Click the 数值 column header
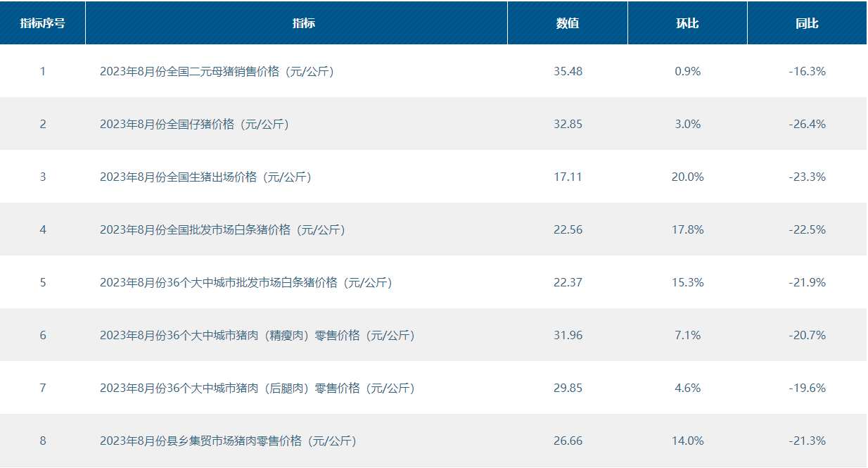The width and height of the screenshot is (868, 468). click(568, 23)
